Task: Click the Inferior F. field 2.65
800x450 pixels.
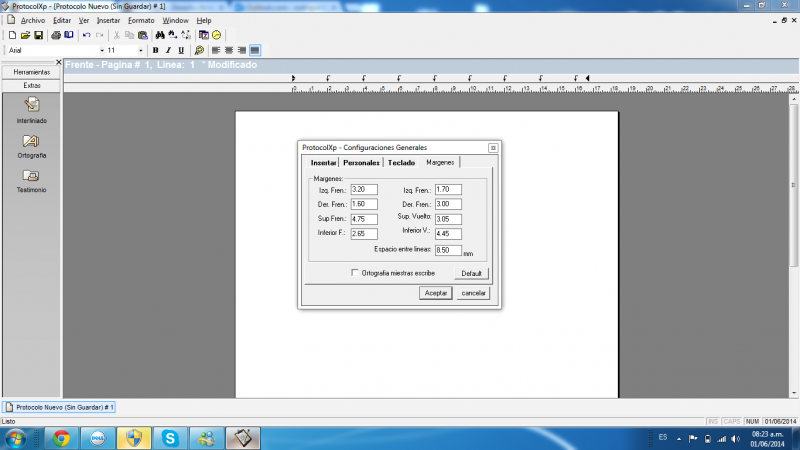Action: [364, 234]
